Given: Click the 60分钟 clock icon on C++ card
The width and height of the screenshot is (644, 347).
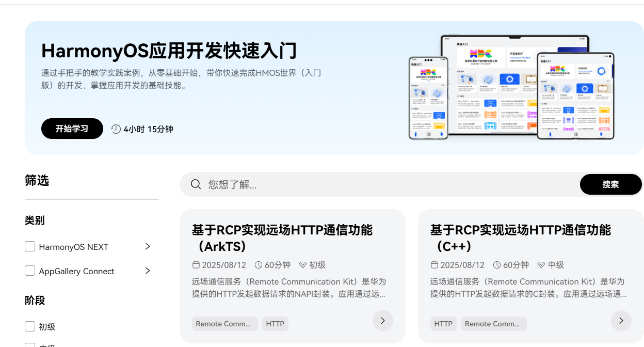Looking at the screenshot, I should [x=497, y=265].
